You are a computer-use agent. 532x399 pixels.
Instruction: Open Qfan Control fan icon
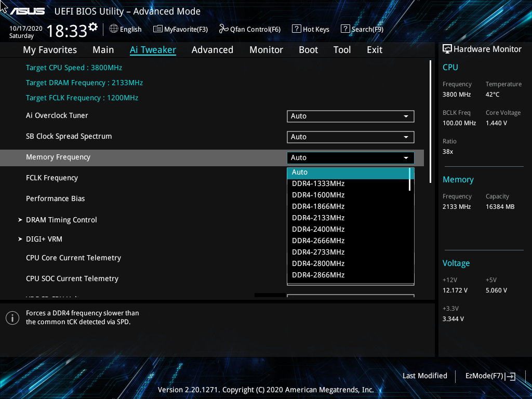point(223,29)
